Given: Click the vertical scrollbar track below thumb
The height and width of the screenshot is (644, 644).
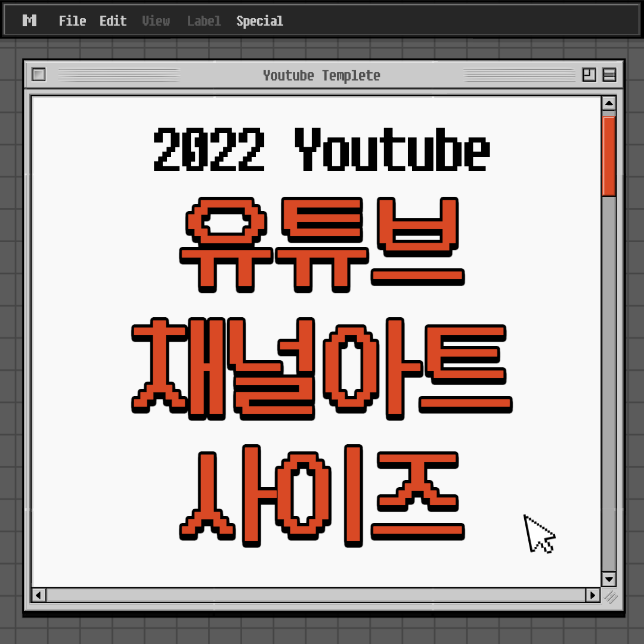Looking at the screenshot, I should tap(609, 384).
